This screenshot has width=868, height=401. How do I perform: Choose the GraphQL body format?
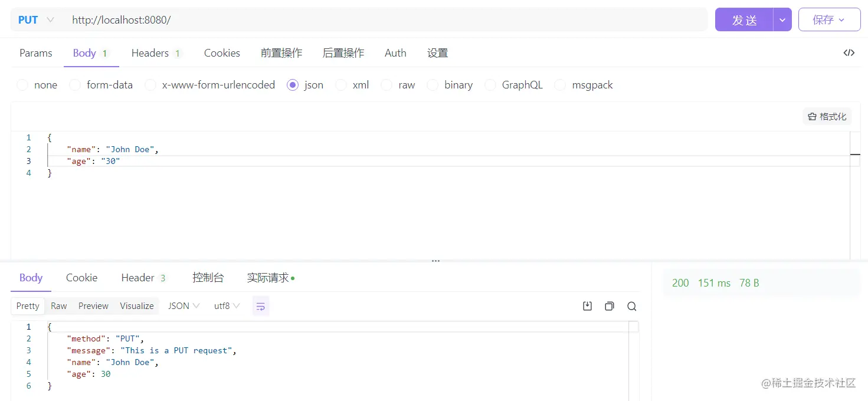(490, 85)
